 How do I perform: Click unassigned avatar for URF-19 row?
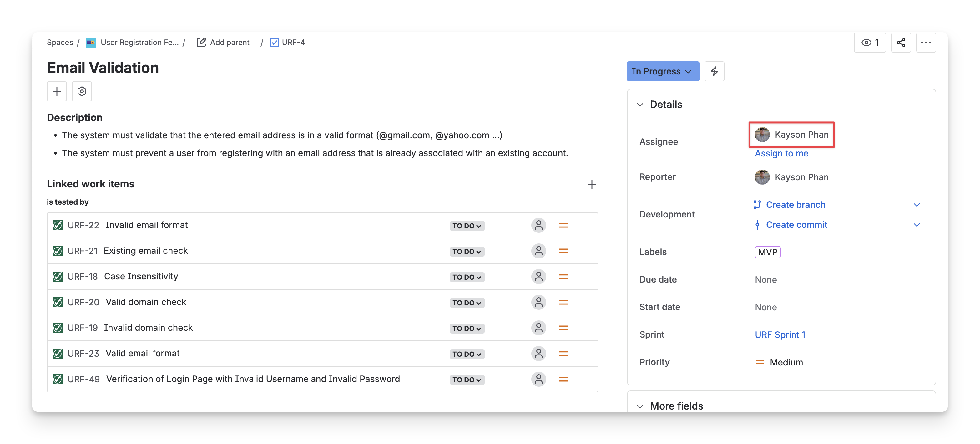pyautogui.click(x=538, y=328)
